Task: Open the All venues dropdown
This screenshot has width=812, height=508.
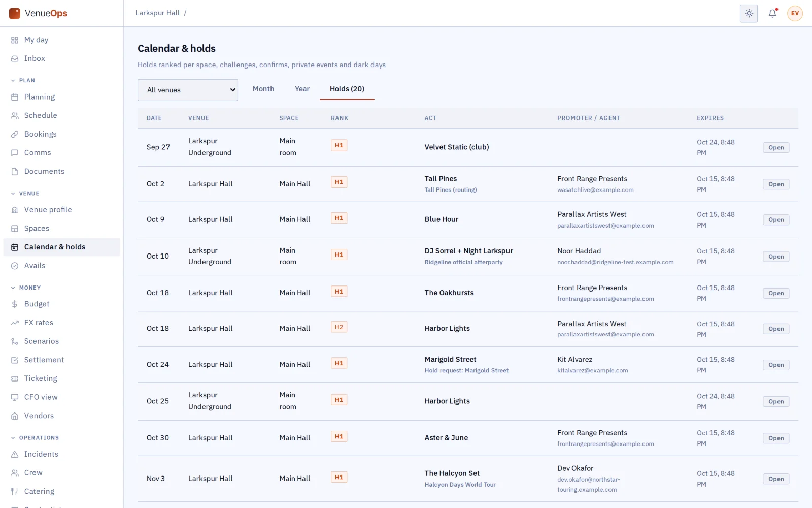Action: tap(188, 90)
